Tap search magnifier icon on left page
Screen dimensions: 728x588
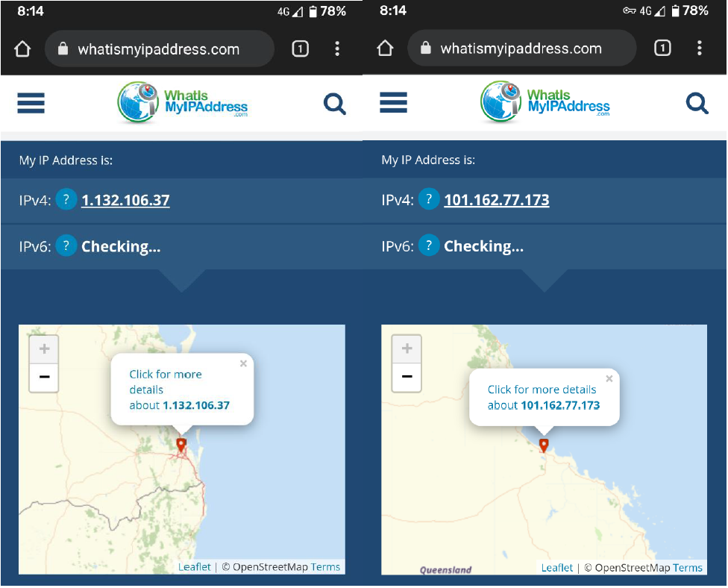pos(335,104)
